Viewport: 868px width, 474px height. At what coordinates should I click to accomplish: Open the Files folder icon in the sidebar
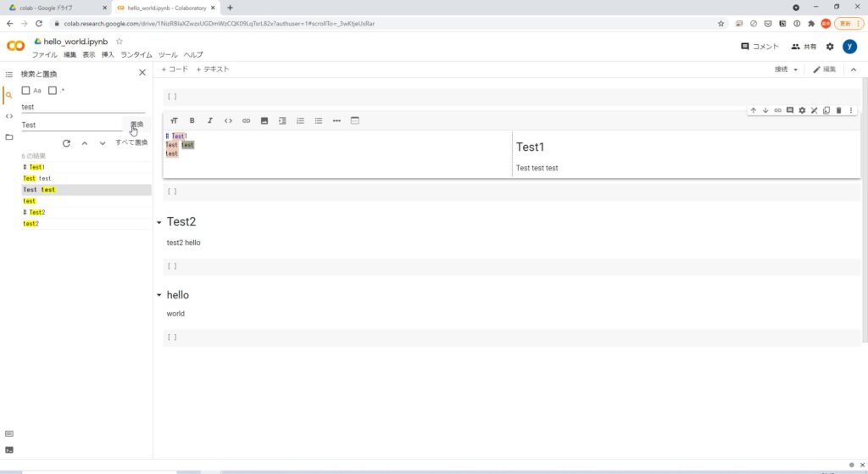click(9, 137)
